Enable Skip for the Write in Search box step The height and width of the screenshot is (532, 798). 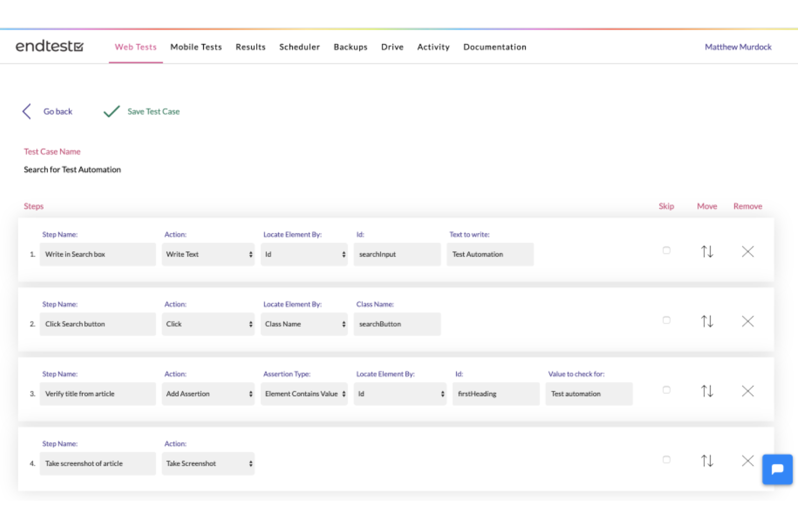click(666, 250)
